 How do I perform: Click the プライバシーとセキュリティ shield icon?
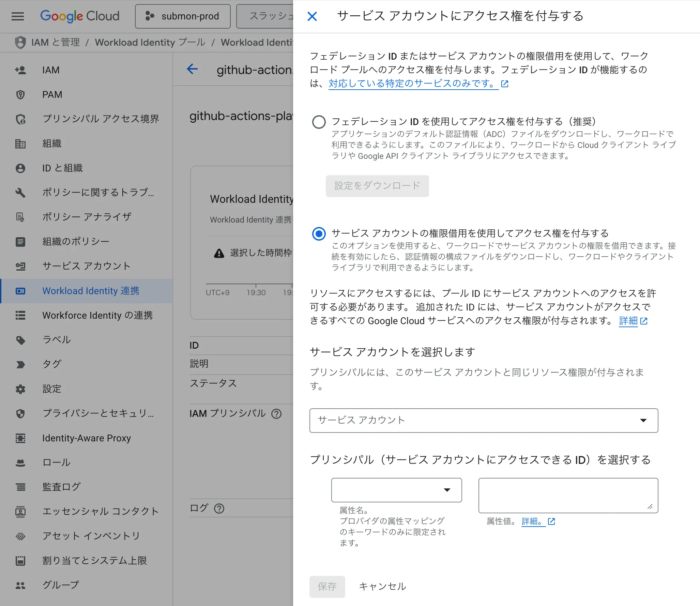click(20, 413)
